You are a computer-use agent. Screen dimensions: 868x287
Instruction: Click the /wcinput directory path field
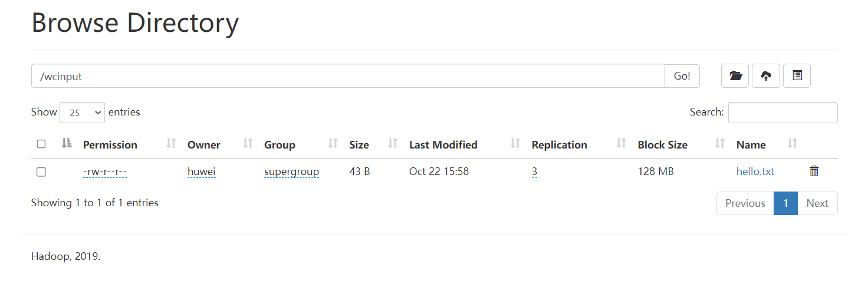[348, 76]
